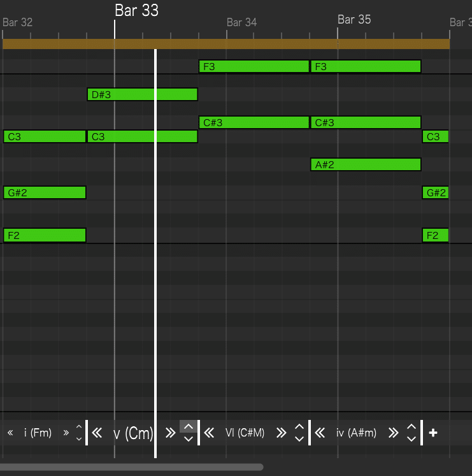472x476 pixels.
Task: Click chord divider handle after VI (C#M)
Action: click(x=310, y=433)
